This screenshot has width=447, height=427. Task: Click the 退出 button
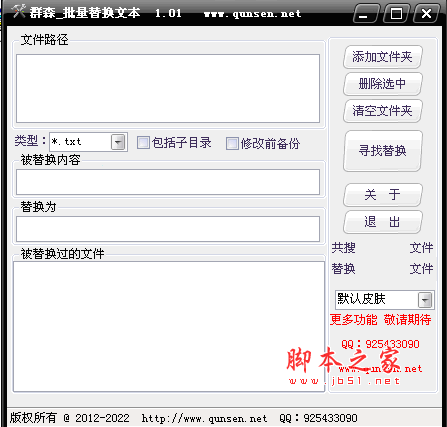(x=382, y=222)
